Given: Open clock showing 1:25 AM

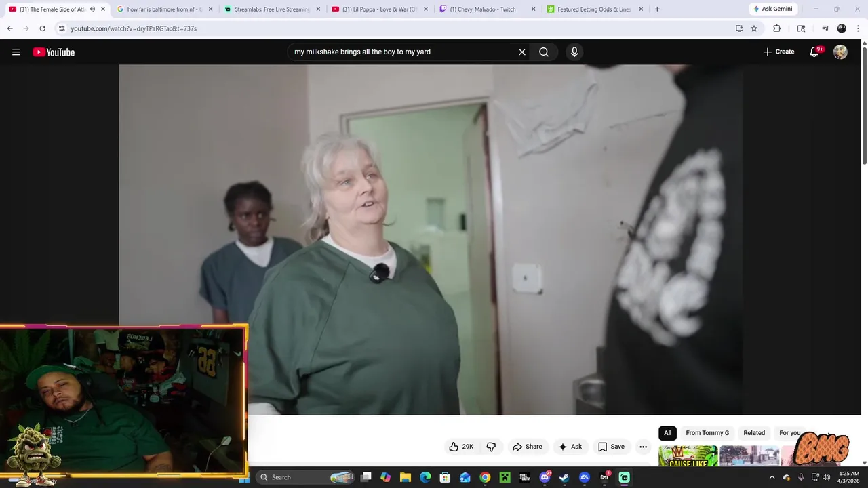Looking at the screenshot, I should click(849, 477).
